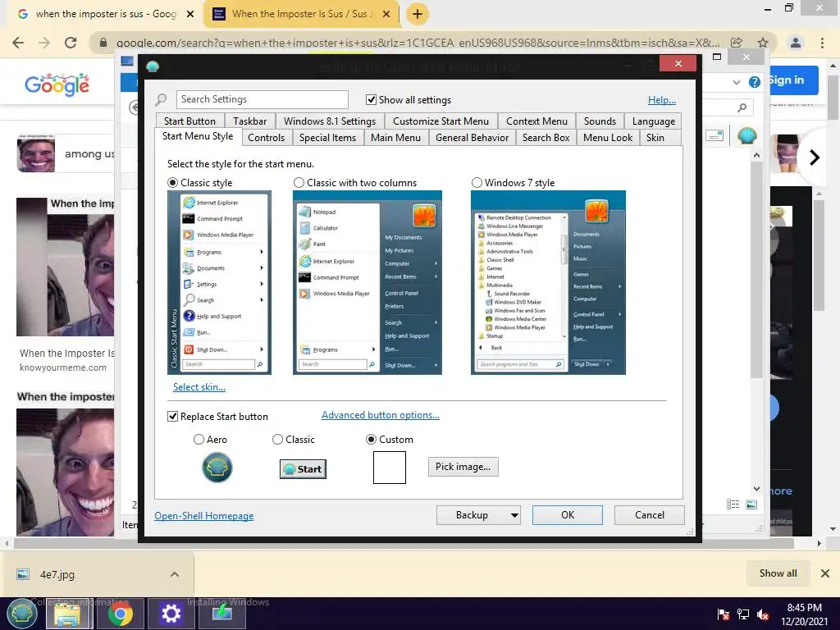The width and height of the screenshot is (840, 630).
Task: Reload the page in Chrome
Action: click(x=71, y=43)
